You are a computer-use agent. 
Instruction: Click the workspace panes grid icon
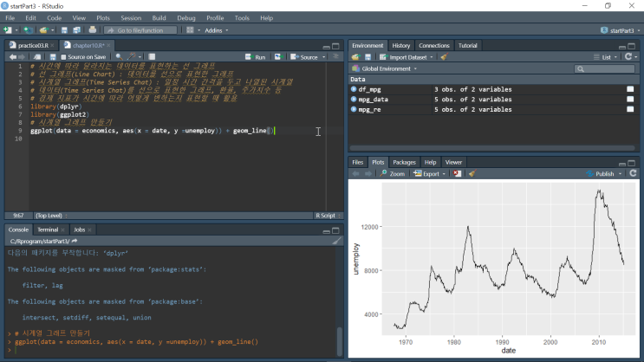pos(190,30)
